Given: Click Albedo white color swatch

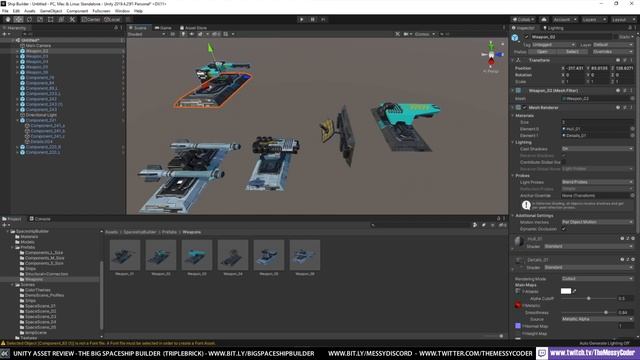Looking at the screenshot, I should click(x=566, y=291).
